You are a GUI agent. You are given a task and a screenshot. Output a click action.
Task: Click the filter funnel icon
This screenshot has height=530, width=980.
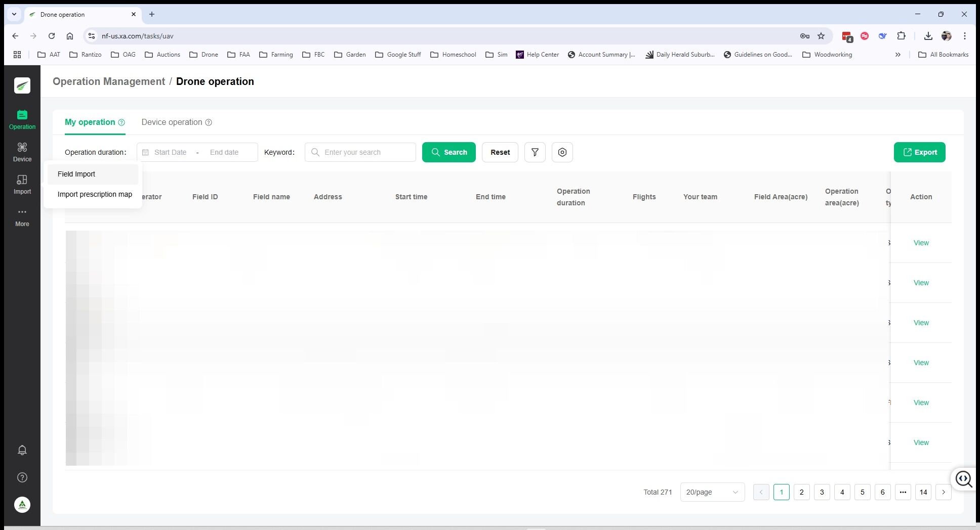click(535, 152)
